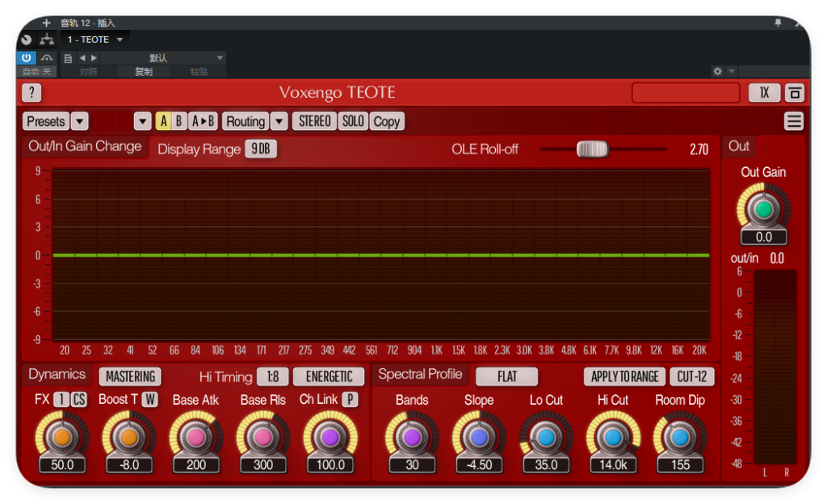Click the sidechain arc icon
This screenshot has height=504, width=827.
47,58
